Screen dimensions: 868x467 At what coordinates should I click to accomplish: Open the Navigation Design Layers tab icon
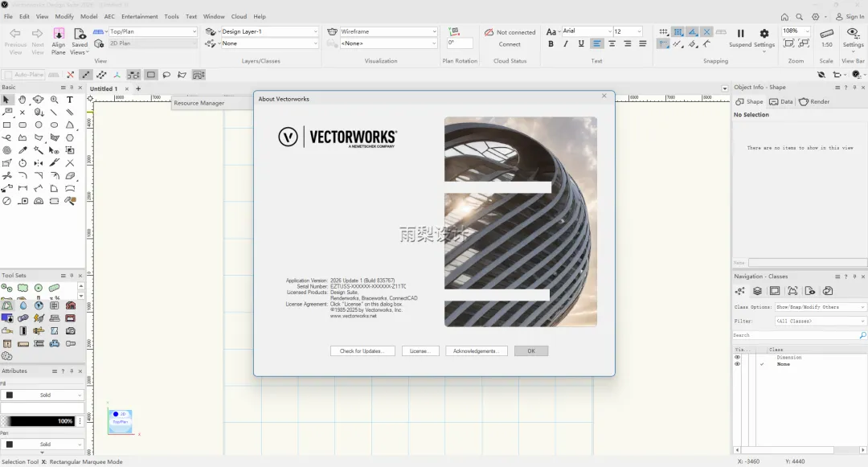coord(757,291)
